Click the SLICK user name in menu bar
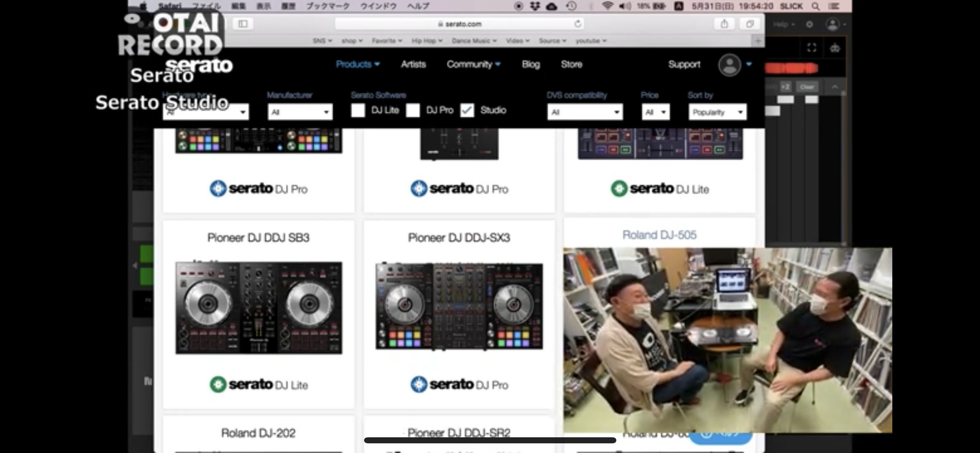The image size is (980, 453). [791, 6]
